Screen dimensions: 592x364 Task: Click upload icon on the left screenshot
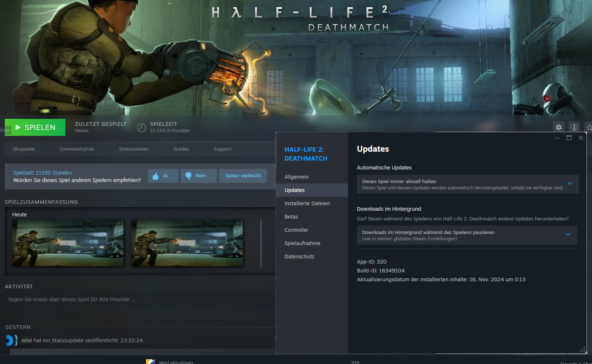[x=119, y=224]
